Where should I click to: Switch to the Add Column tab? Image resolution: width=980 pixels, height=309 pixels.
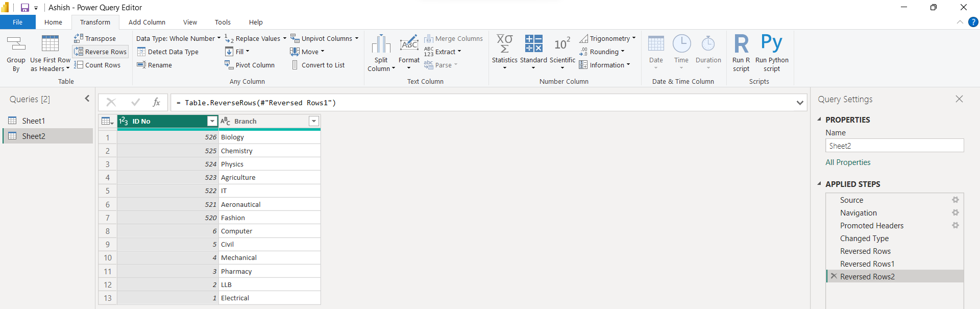[146, 22]
